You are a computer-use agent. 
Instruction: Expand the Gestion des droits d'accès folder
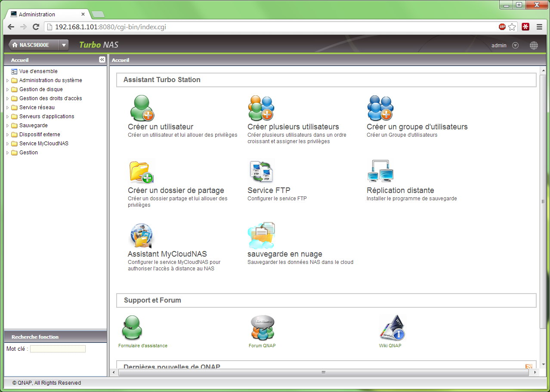(x=7, y=98)
